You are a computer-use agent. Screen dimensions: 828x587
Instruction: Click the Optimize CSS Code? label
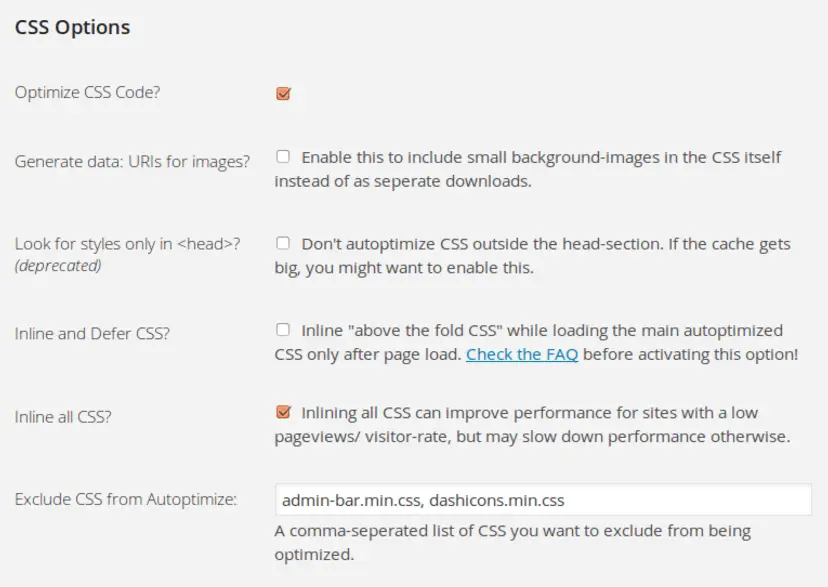87,92
